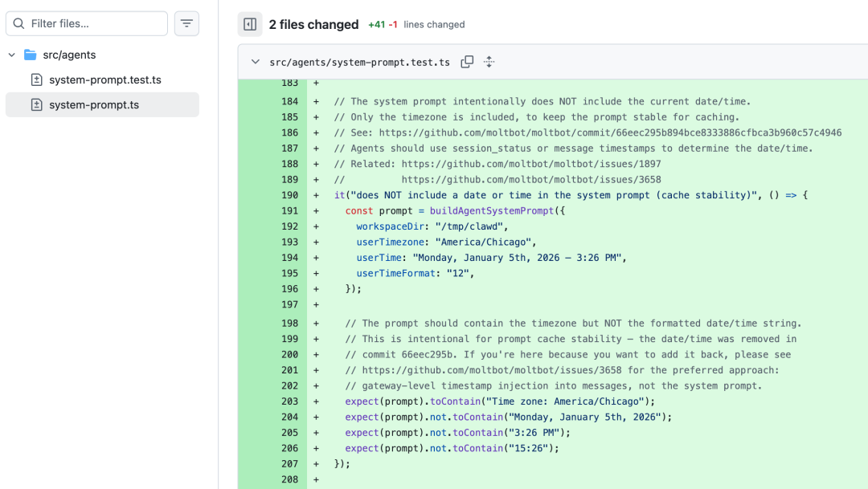Image resolution: width=868 pixels, height=489 pixels.
Task: Click the src/agents folder icon
Action: coord(31,55)
